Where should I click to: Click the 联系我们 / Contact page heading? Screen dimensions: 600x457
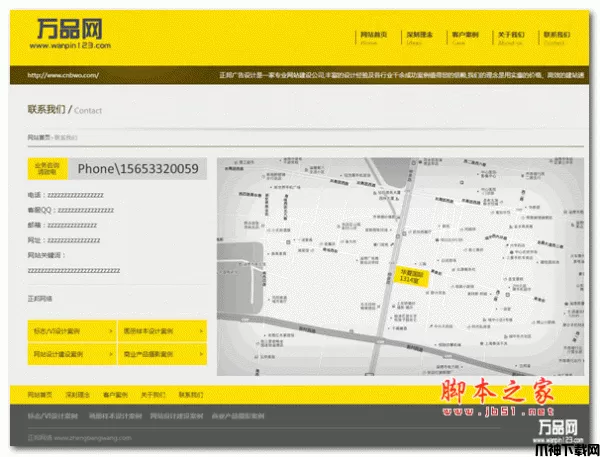point(65,110)
